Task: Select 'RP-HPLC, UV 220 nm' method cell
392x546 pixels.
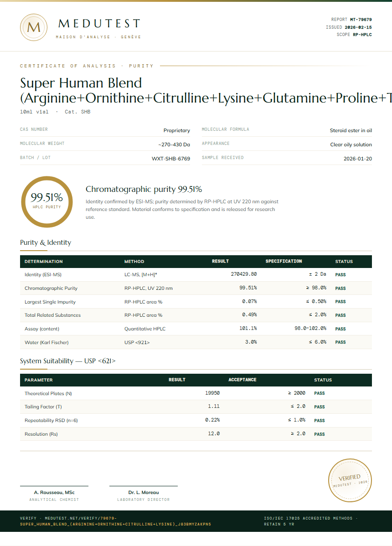Action: (148, 288)
